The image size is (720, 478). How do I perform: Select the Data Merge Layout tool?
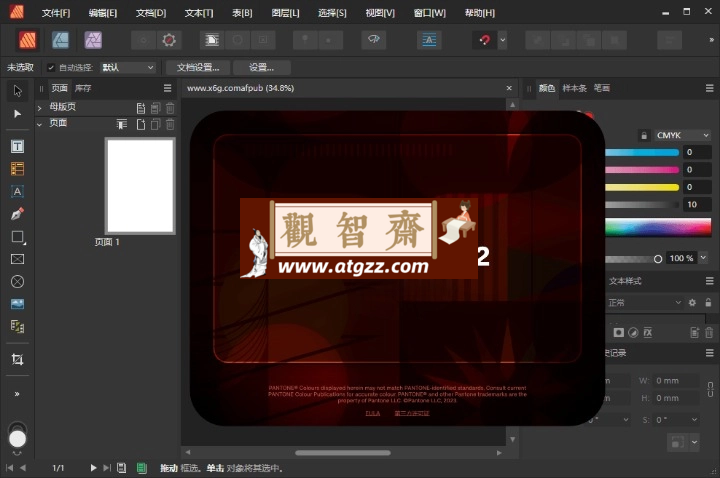[x=17, y=326]
